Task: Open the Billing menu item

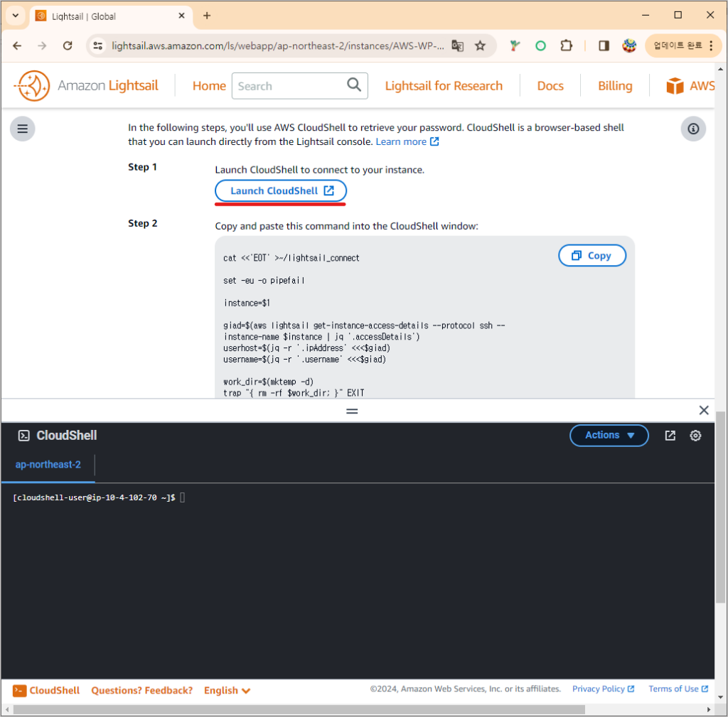Action: 615,86
